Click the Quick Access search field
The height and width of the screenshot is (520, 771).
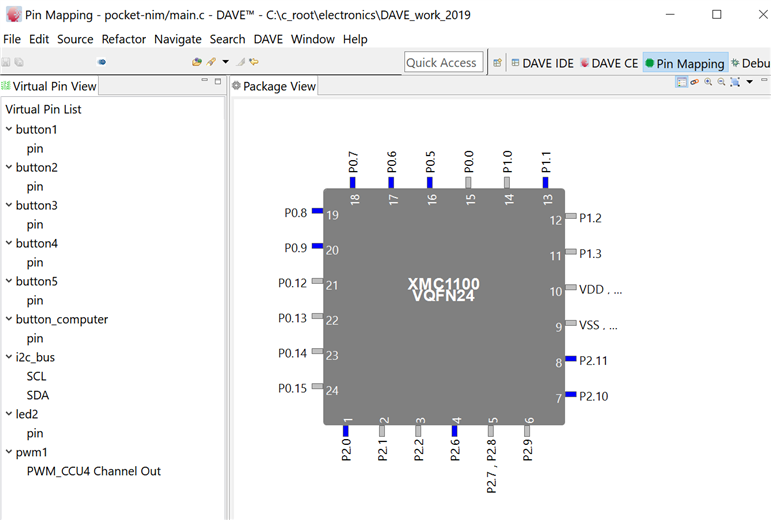pyautogui.click(x=444, y=62)
